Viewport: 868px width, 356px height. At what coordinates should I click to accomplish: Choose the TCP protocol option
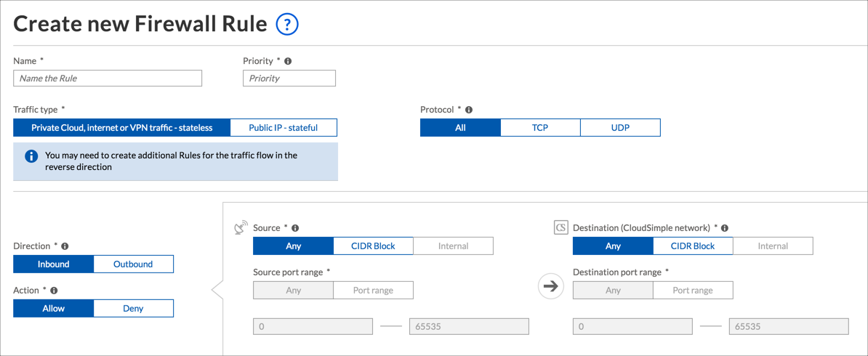[x=540, y=128]
